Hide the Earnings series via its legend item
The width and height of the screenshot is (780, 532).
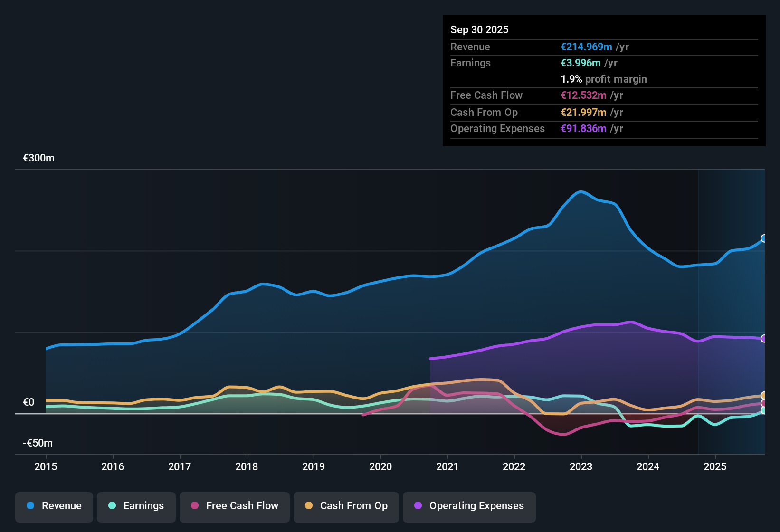coord(136,506)
